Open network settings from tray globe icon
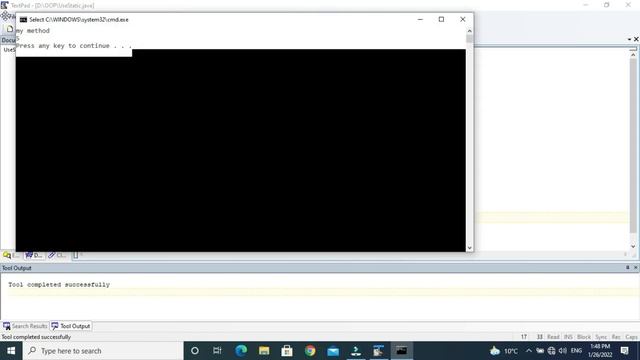 click(551, 351)
